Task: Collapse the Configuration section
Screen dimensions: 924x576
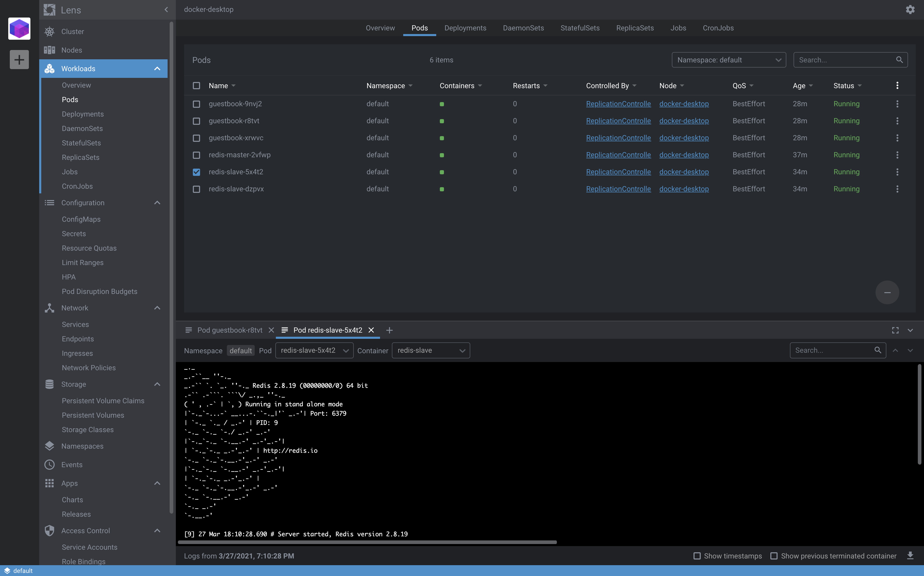Action: 157,203
